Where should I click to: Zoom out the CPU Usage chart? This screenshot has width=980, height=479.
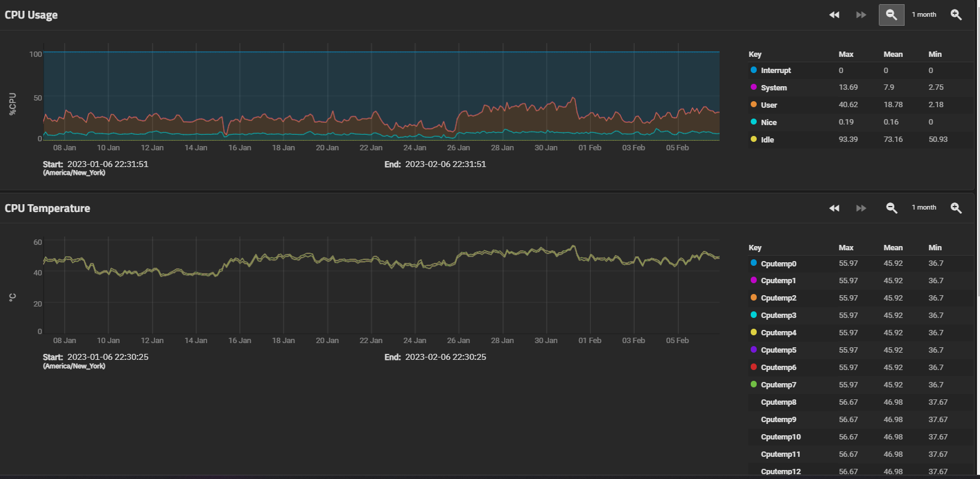point(891,15)
